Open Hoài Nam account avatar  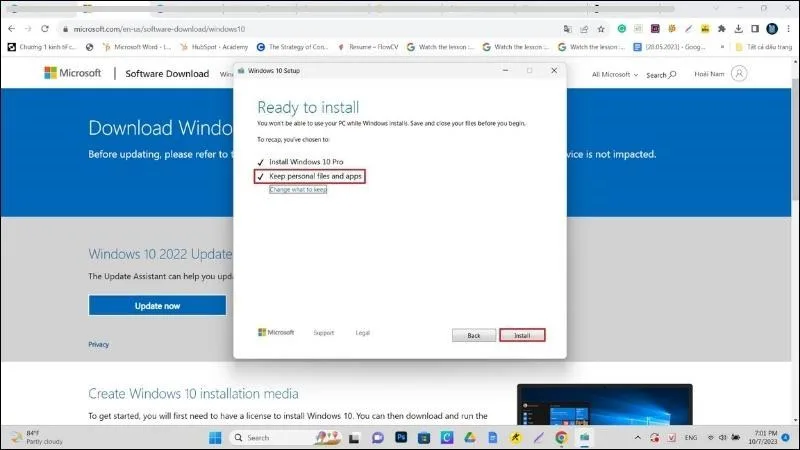[x=739, y=73]
